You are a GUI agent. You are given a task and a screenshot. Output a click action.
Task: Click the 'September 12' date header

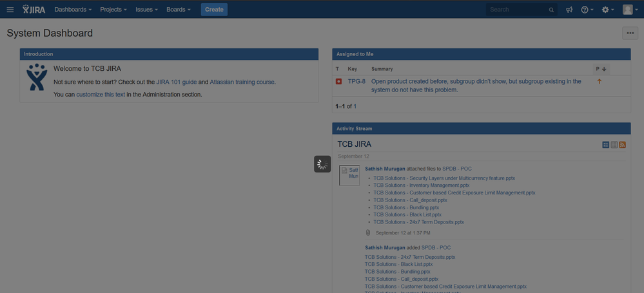pyautogui.click(x=354, y=156)
